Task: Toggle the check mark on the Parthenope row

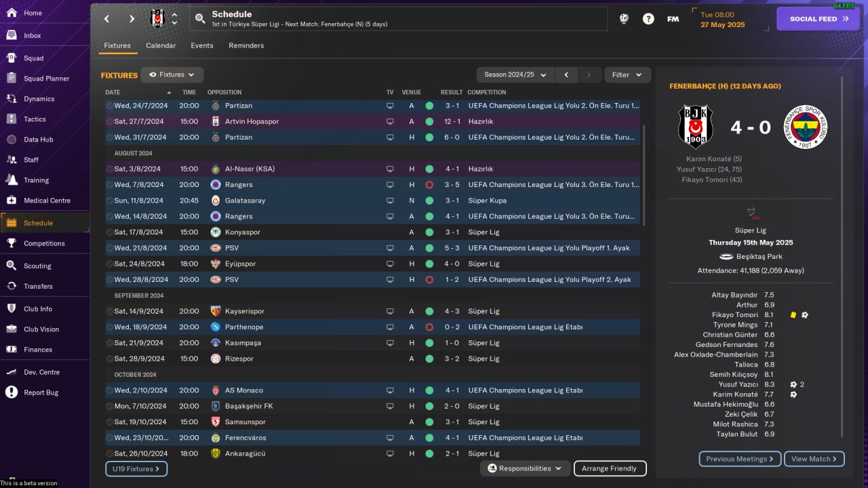Action: 109,327
